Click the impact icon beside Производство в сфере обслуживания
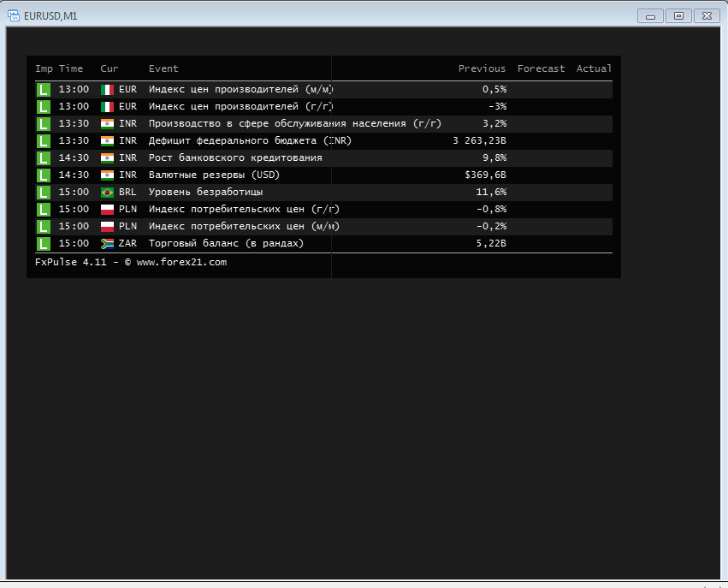The width and height of the screenshot is (728, 588). point(43,124)
